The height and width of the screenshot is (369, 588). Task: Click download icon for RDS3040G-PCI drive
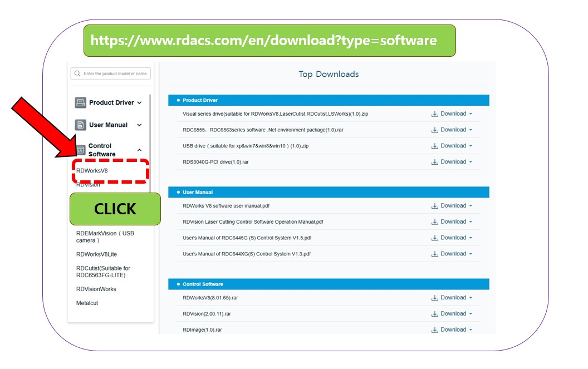click(434, 162)
